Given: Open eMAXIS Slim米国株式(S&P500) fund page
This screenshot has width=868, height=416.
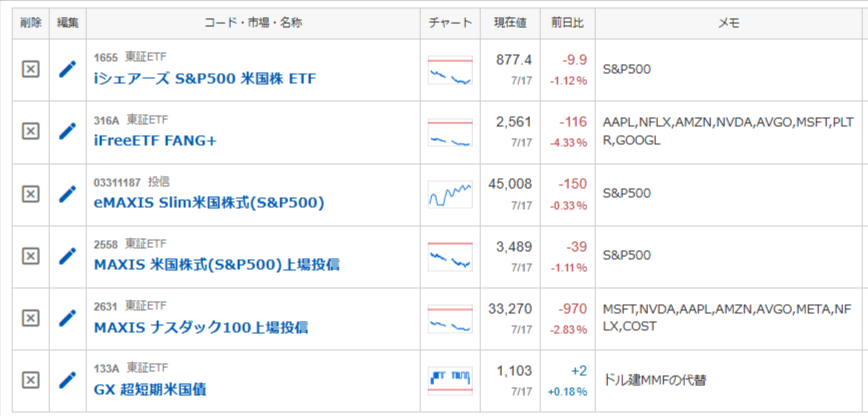Looking at the screenshot, I should click(209, 203).
